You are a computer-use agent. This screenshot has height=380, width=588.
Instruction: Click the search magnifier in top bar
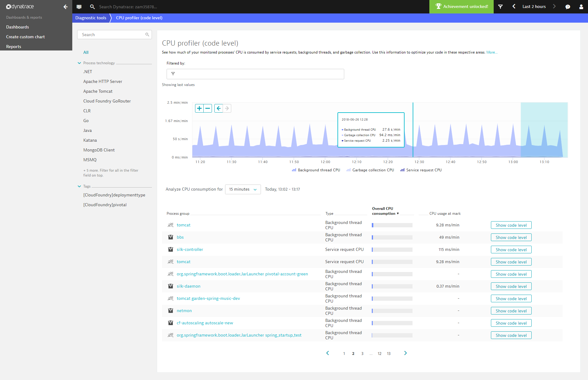92,7
